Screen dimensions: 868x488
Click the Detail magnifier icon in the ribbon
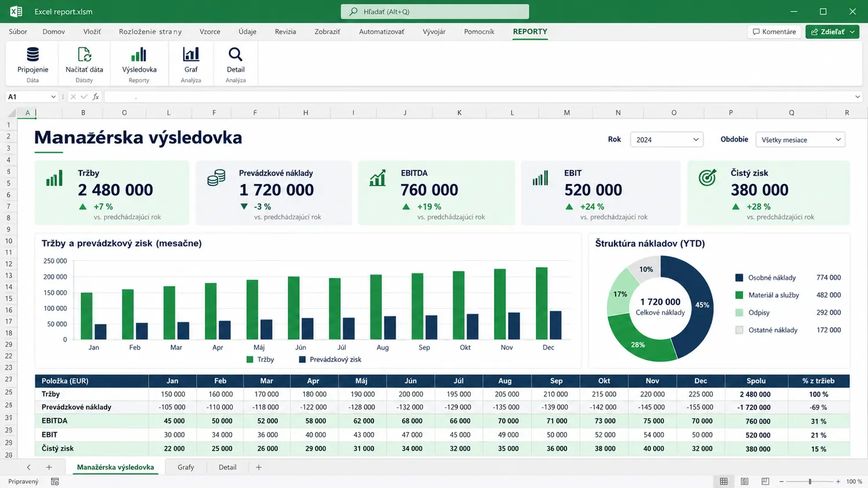click(236, 54)
